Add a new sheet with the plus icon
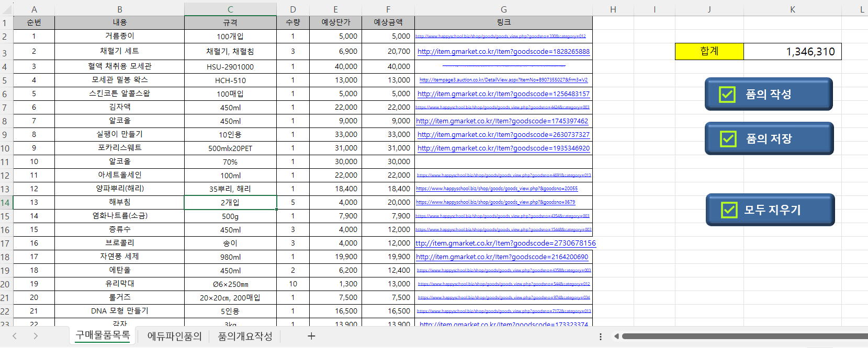The height and width of the screenshot is (348, 868). pyautogui.click(x=311, y=336)
